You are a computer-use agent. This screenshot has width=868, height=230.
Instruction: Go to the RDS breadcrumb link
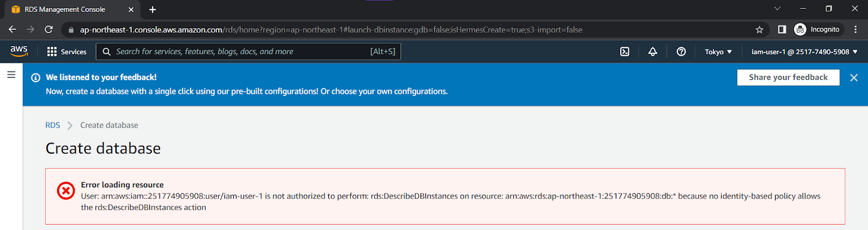point(53,125)
